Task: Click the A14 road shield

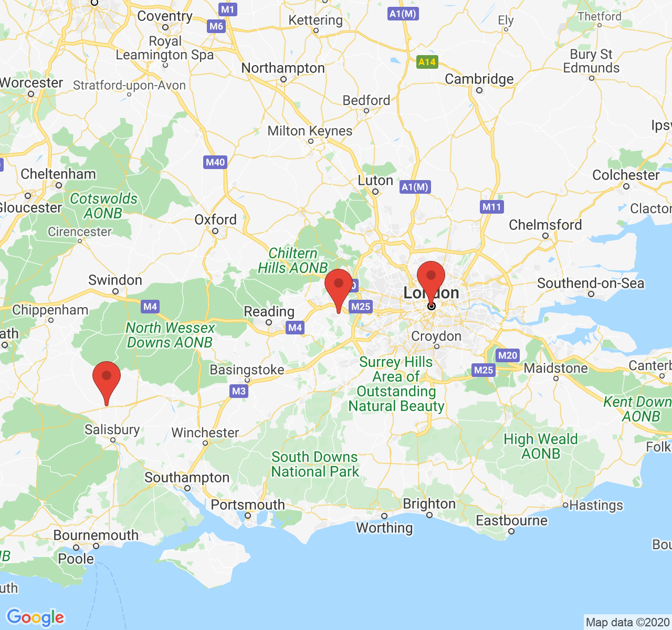Action: 427,62
